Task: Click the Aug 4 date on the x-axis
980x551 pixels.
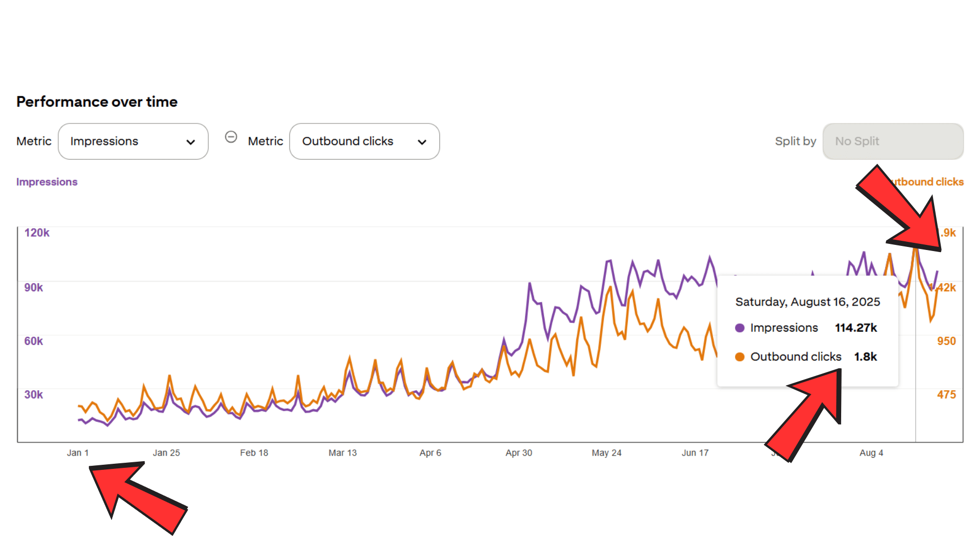Action: tap(871, 453)
